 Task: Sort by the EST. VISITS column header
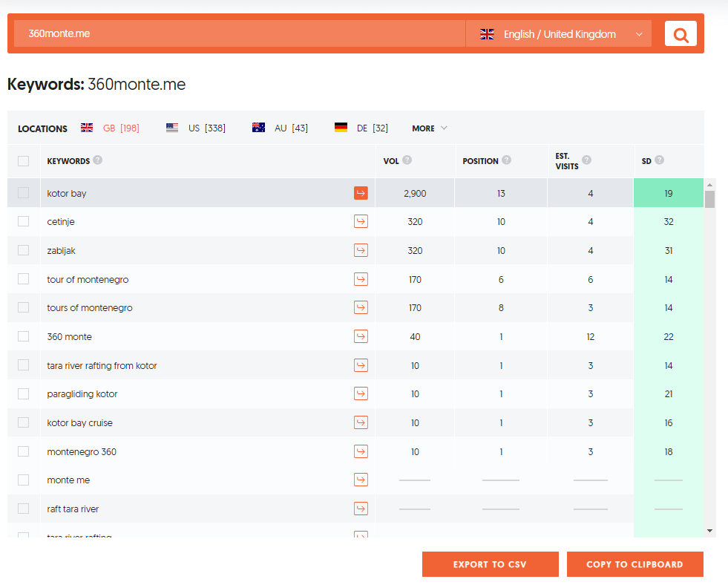pyautogui.click(x=567, y=161)
